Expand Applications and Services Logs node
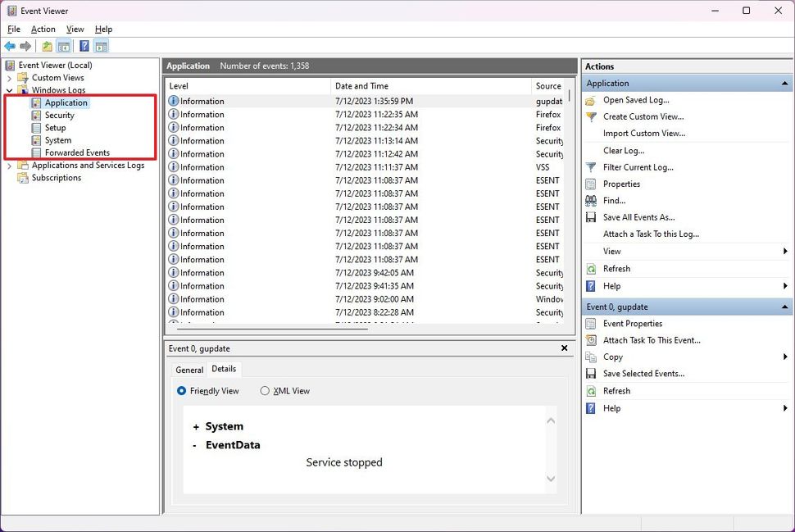The height and width of the screenshot is (532, 795). [x=9, y=166]
